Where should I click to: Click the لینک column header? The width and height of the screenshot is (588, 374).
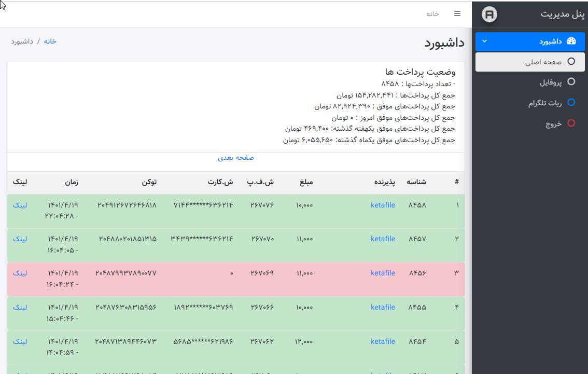(x=20, y=182)
